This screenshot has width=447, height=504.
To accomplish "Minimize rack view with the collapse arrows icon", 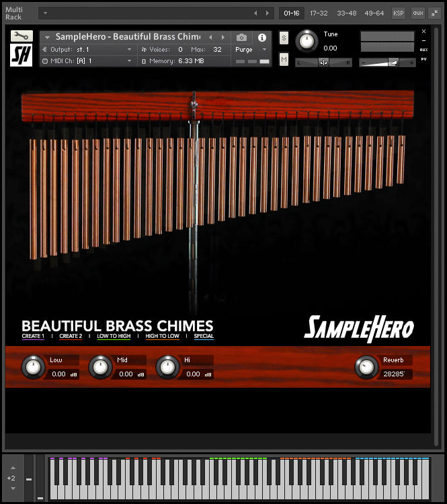I will coord(434,13).
